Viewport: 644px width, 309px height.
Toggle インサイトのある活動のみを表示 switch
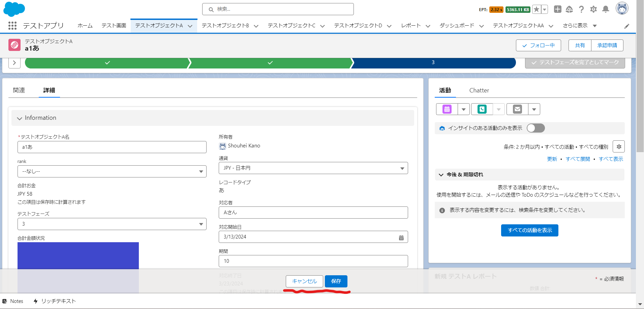[x=536, y=128]
